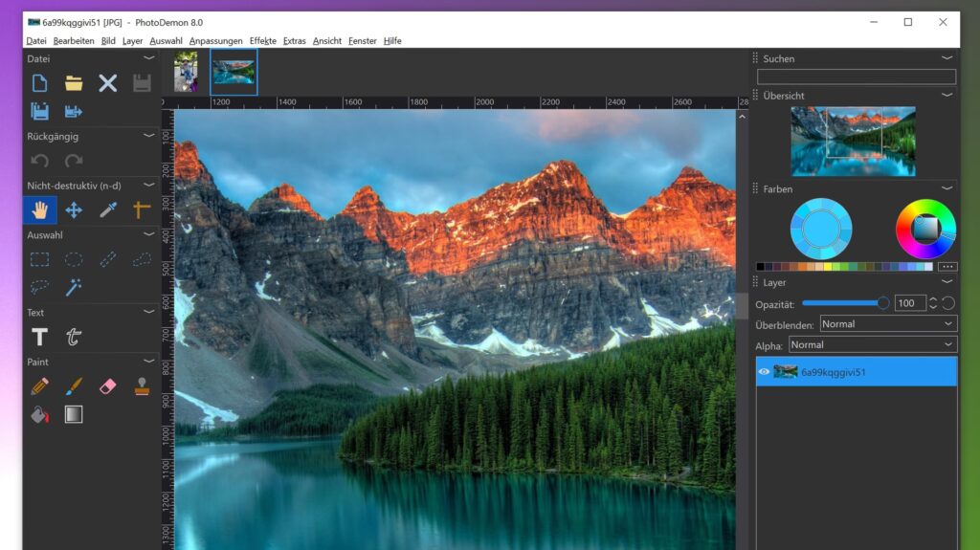The height and width of the screenshot is (550, 980).
Task: Select the Pencil tool
Action: 39,385
